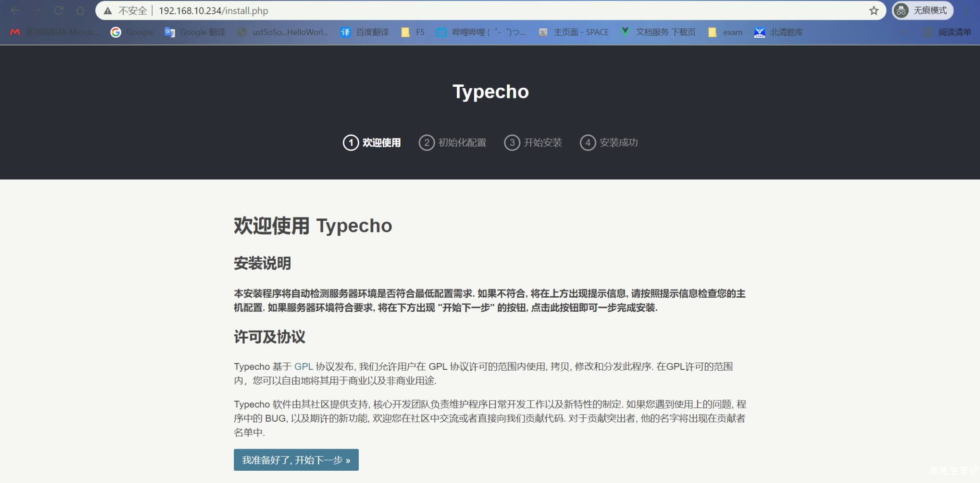
Task: Click 我准备好了, 开始下一步 button
Action: tap(296, 460)
